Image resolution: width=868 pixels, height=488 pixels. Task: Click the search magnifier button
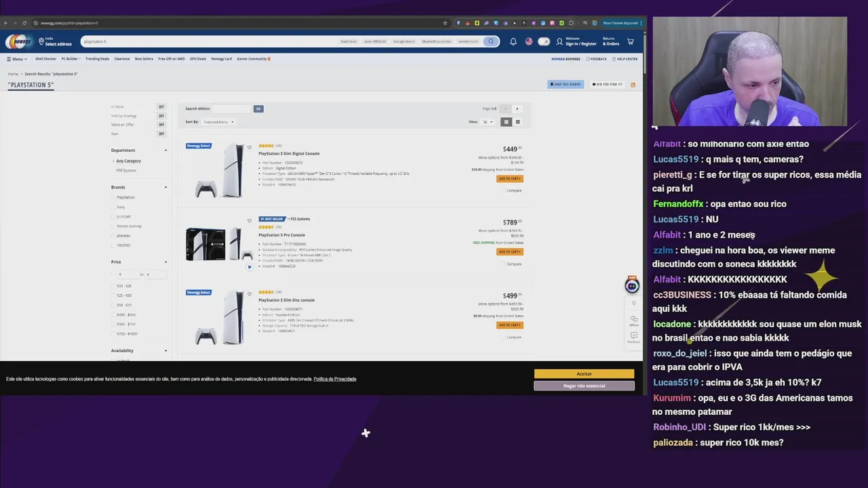click(491, 41)
